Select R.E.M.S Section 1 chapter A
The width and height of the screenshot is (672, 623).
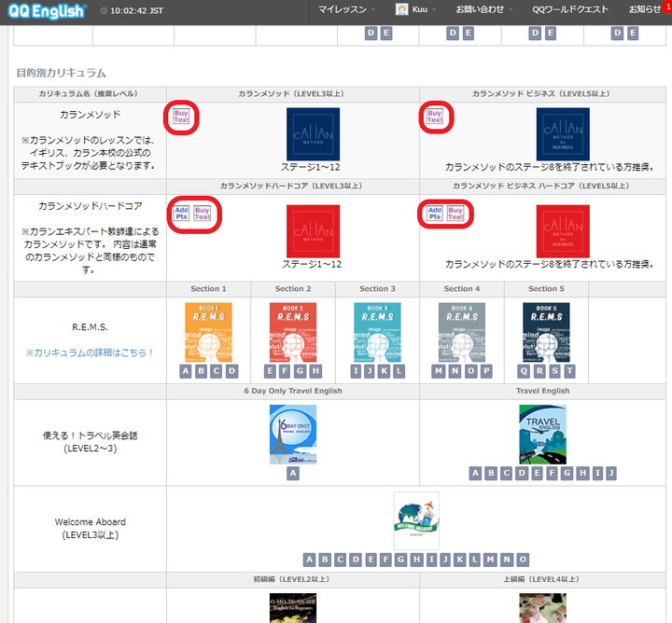pos(186,371)
